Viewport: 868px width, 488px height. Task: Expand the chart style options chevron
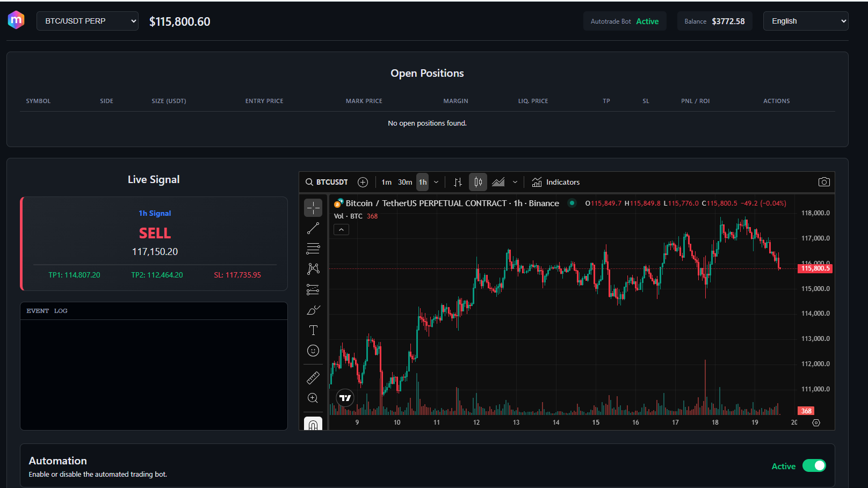515,182
